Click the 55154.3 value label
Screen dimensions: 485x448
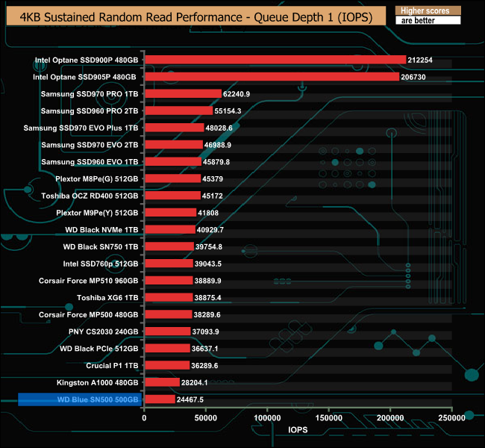[228, 111]
